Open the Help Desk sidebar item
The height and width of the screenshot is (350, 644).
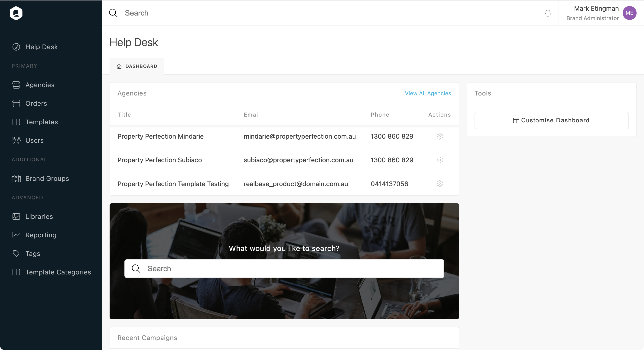[42, 47]
